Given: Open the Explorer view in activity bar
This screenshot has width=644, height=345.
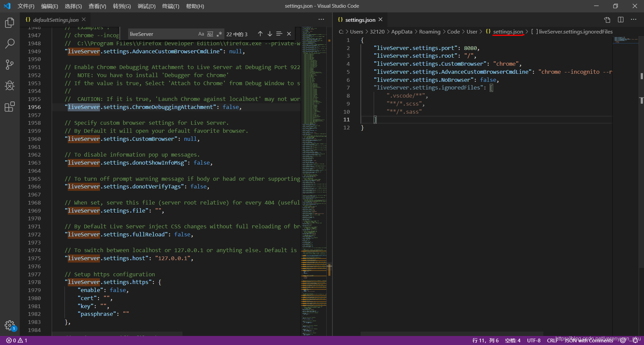Looking at the screenshot, I should coord(10,23).
